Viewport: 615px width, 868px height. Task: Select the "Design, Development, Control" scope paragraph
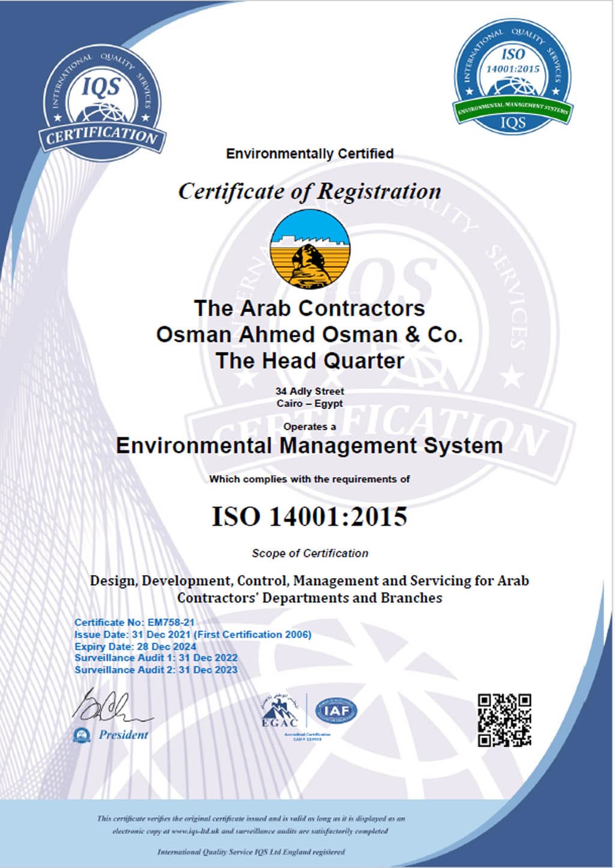pos(309,589)
